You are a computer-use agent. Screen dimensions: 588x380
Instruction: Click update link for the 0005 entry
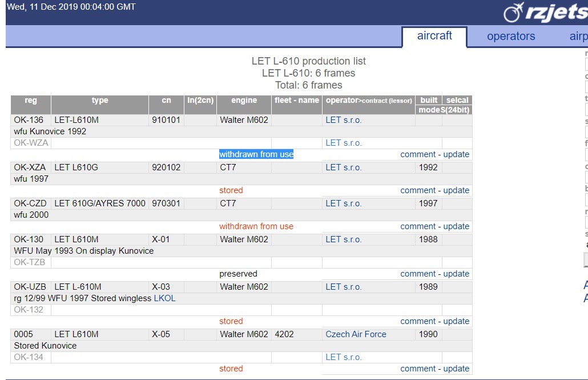point(456,369)
